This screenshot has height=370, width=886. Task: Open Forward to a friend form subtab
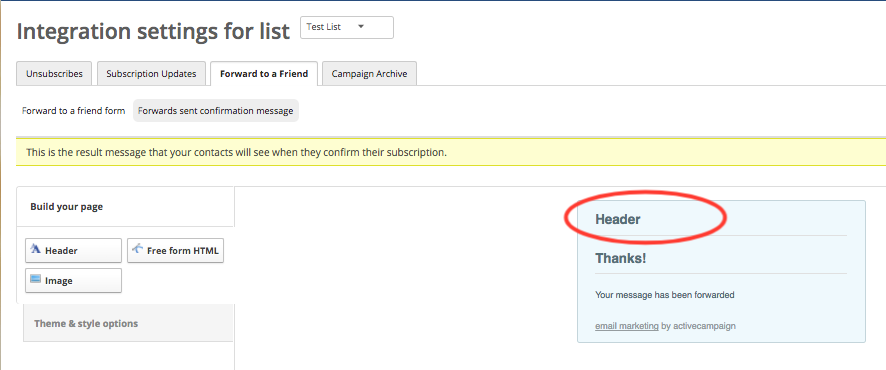point(73,111)
